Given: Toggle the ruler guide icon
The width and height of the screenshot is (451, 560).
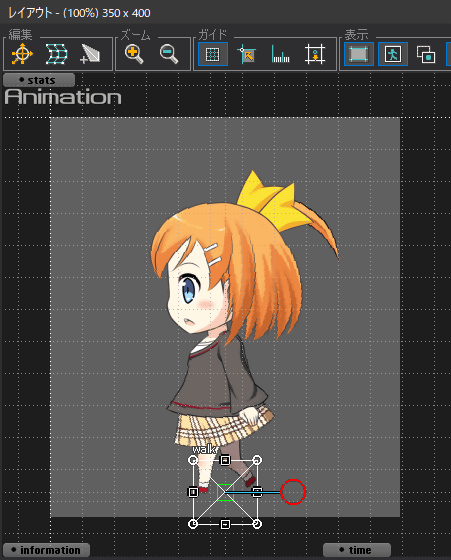Looking at the screenshot, I should 280,54.
